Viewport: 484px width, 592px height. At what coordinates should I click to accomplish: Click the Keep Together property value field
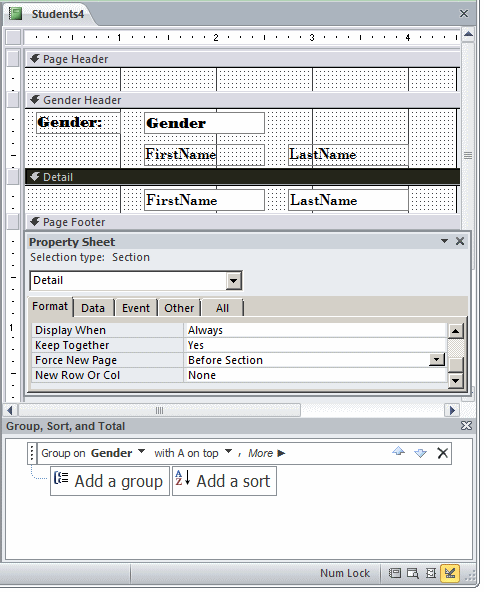(x=314, y=345)
